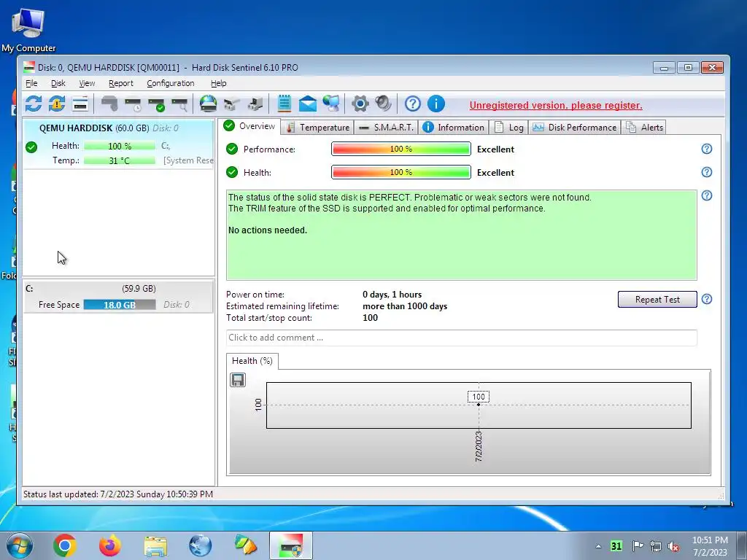This screenshot has width=747, height=560.
Task: Show hidden tray icons arrow
Action: pos(598,546)
